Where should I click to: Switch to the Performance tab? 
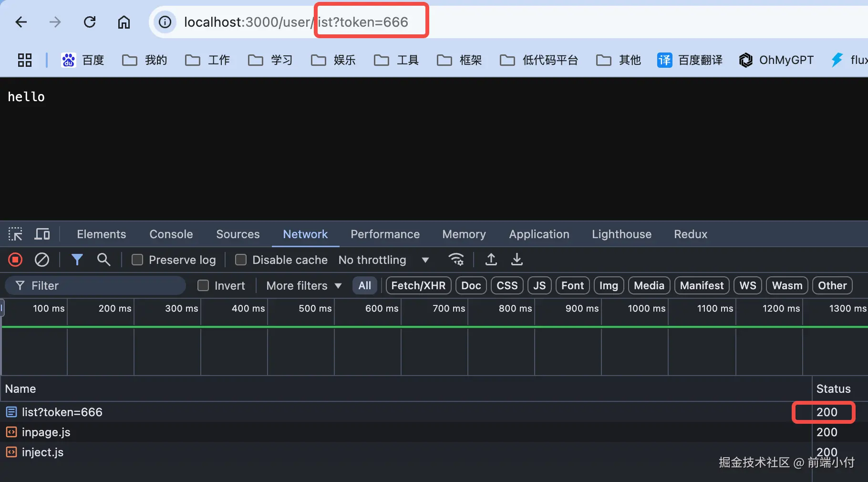385,234
